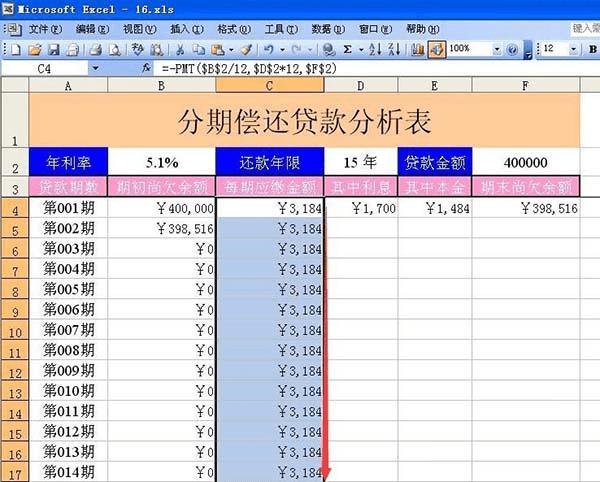Click the Chart Wizard icon

point(417,49)
